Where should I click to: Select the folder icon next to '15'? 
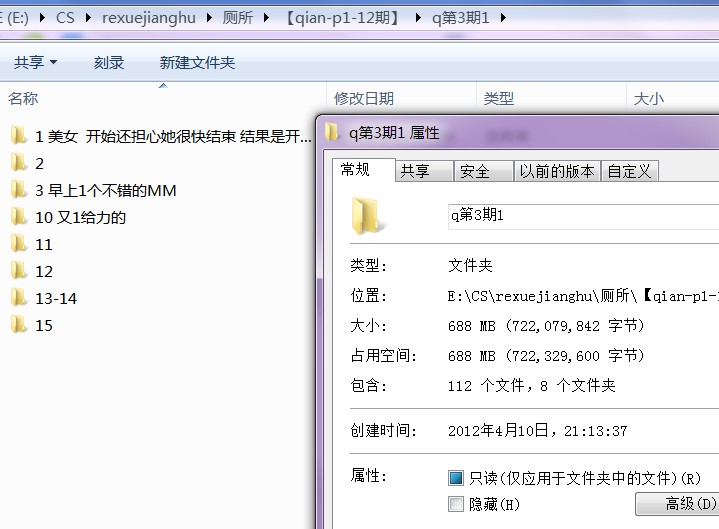click(19, 325)
